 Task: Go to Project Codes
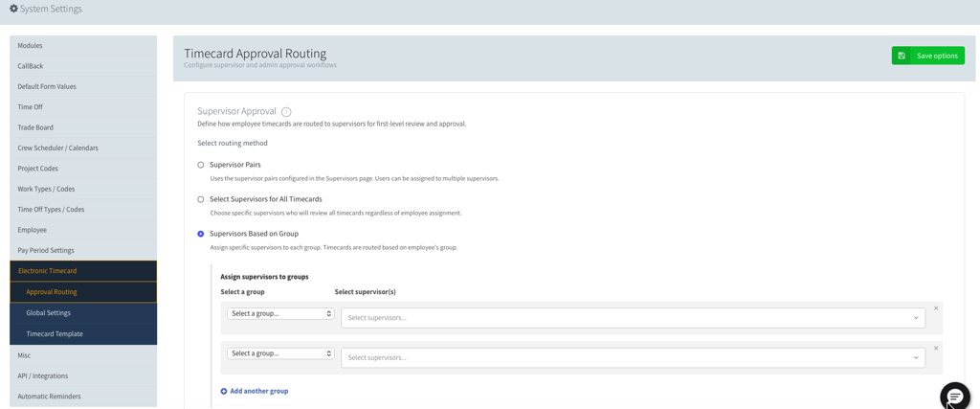pyautogui.click(x=83, y=169)
